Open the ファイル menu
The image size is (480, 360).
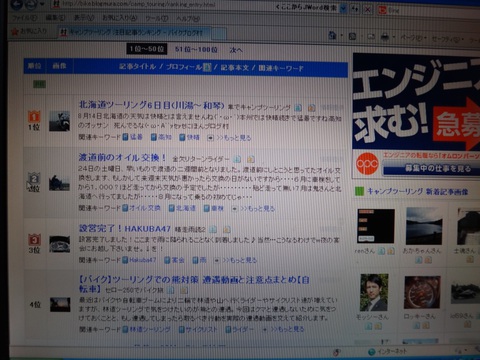point(24,18)
